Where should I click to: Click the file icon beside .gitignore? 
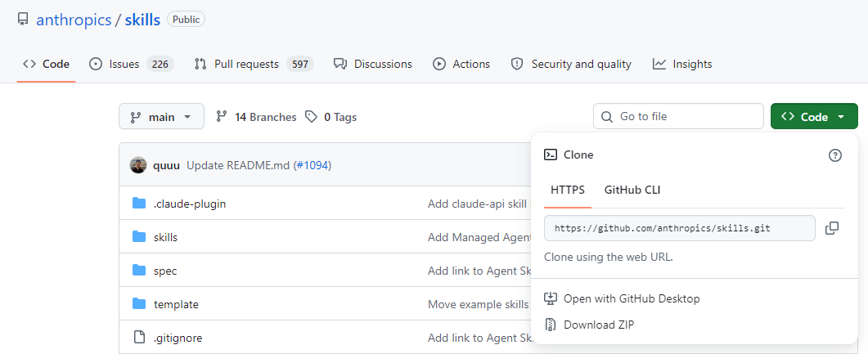pyautogui.click(x=139, y=337)
